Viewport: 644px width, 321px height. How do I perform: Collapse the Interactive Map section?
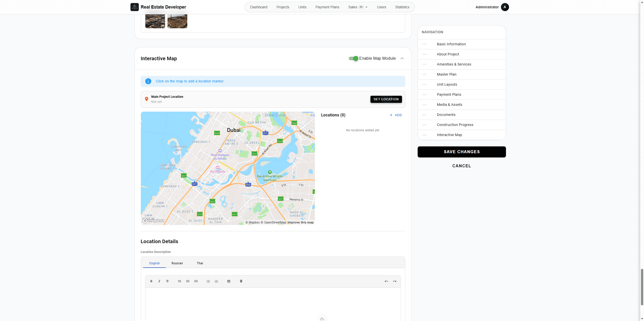coord(402,58)
